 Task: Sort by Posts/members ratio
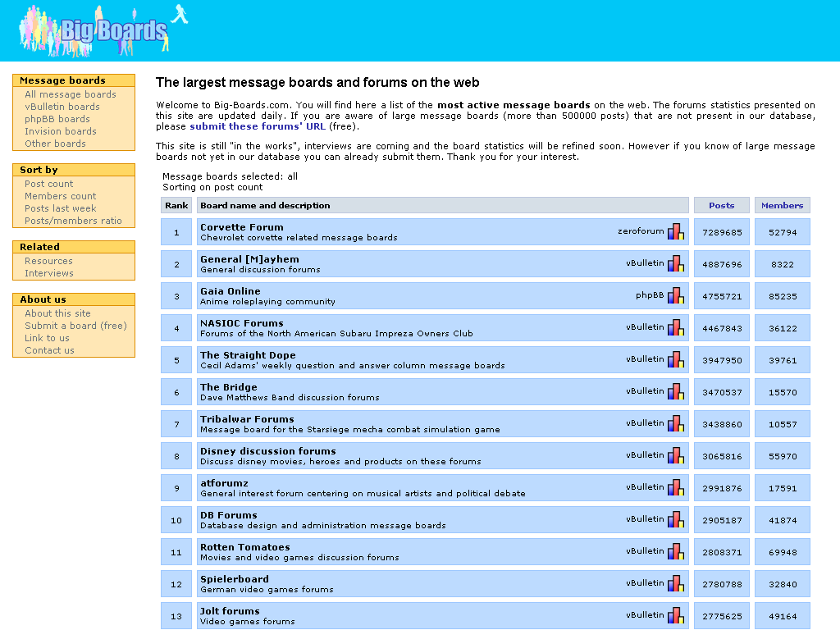click(73, 221)
